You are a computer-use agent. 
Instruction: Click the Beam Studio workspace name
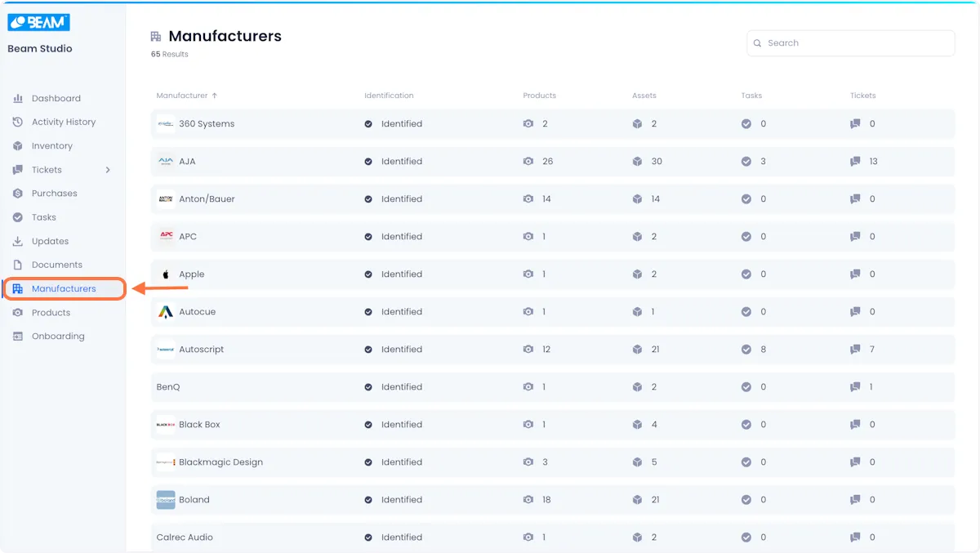pos(40,49)
